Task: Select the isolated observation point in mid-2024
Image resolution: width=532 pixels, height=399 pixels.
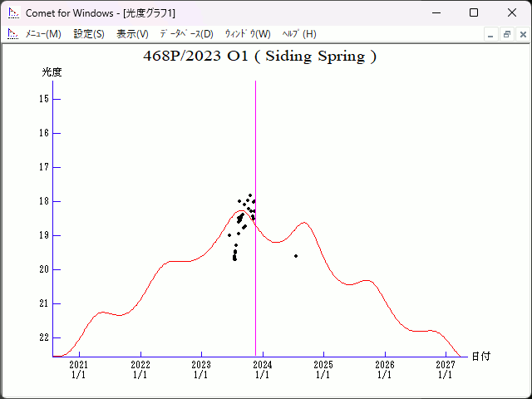Action: (296, 256)
